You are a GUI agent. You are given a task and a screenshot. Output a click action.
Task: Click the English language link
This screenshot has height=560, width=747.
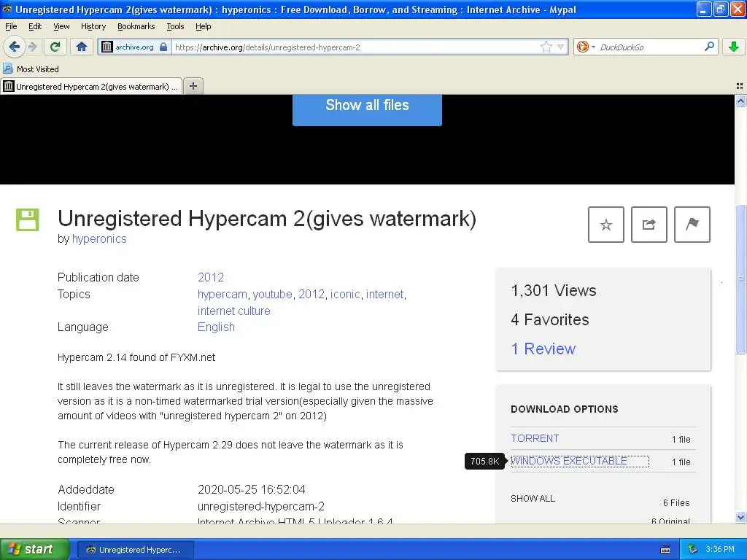point(216,327)
